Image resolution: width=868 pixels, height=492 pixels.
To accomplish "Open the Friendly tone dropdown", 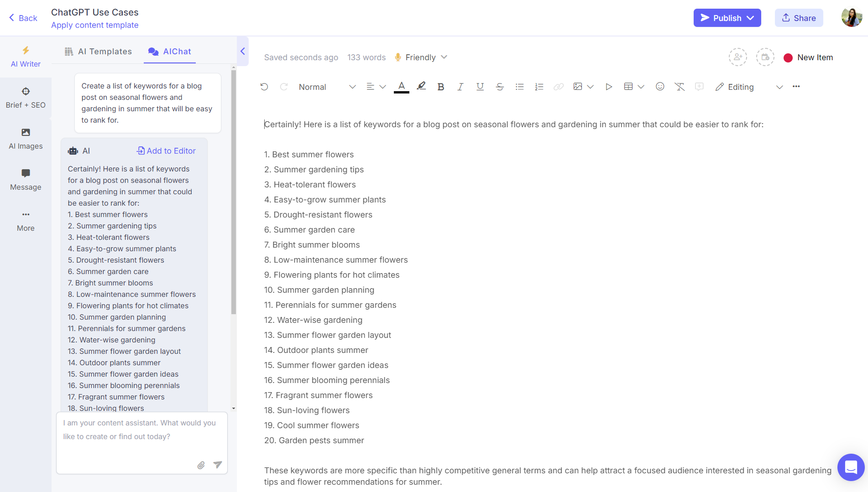I will [x=421, y=57].
